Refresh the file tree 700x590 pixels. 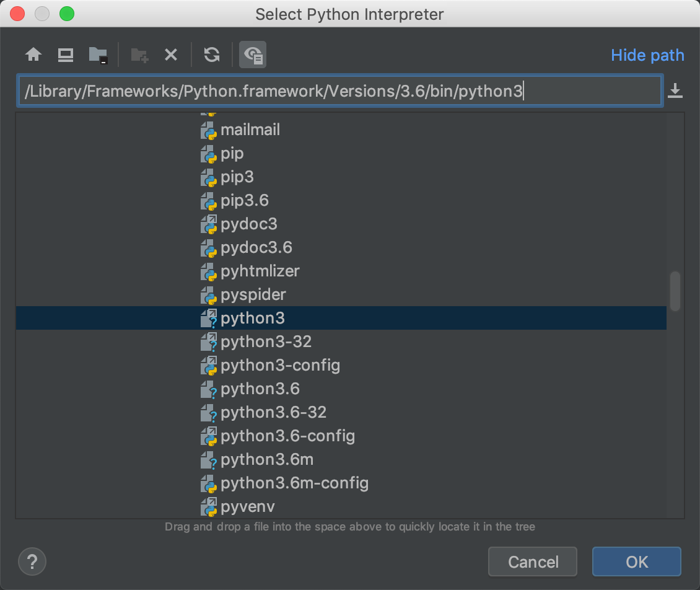[212, 55]
